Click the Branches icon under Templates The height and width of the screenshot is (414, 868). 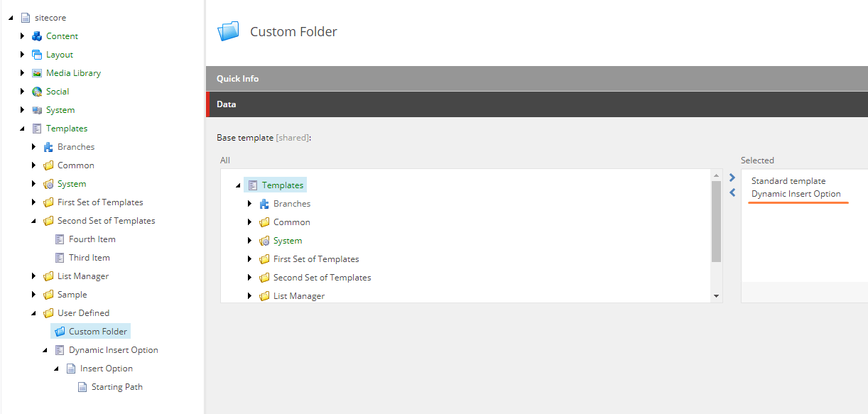48,146
